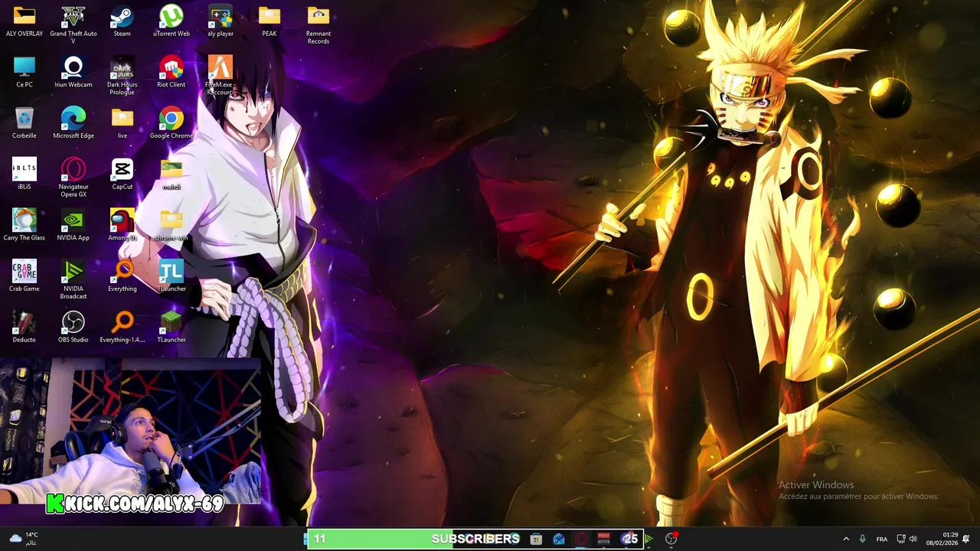Open the clock showing 01:29
The height and width of the screenshot is (551, 980).
[942, 539]
